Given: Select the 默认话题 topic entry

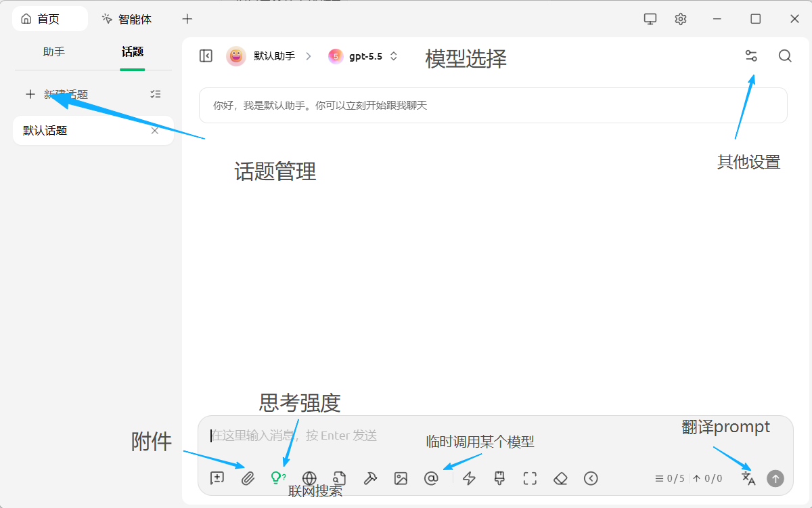Looking at the screenshot, I should pos(93,131).
